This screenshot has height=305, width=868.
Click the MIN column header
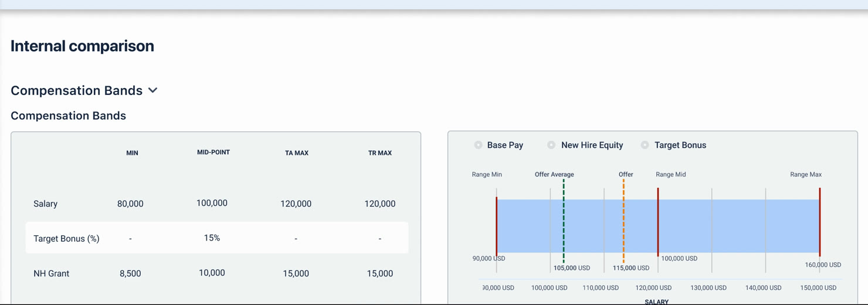[x=132, y=153]
